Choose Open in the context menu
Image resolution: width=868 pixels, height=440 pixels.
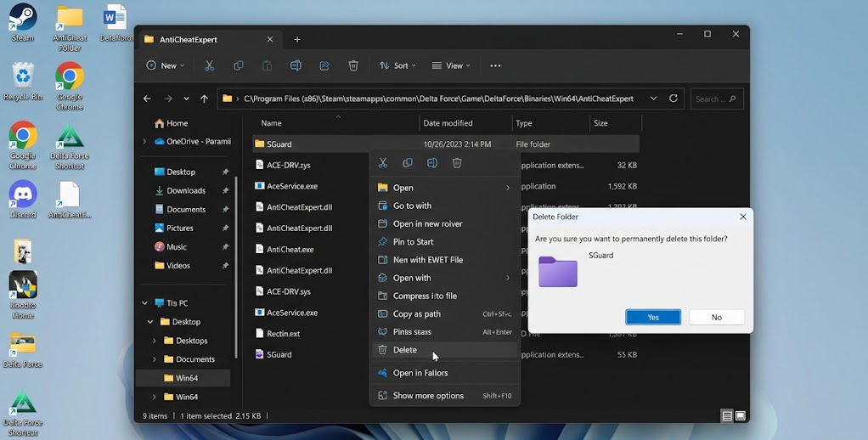point(444,188)
